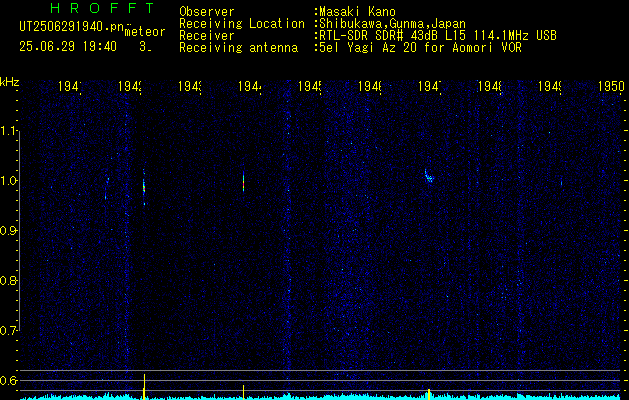This screenshot has width=629, height=400.
Task: Click the 1944 time axis label
Action: (250, 86)
